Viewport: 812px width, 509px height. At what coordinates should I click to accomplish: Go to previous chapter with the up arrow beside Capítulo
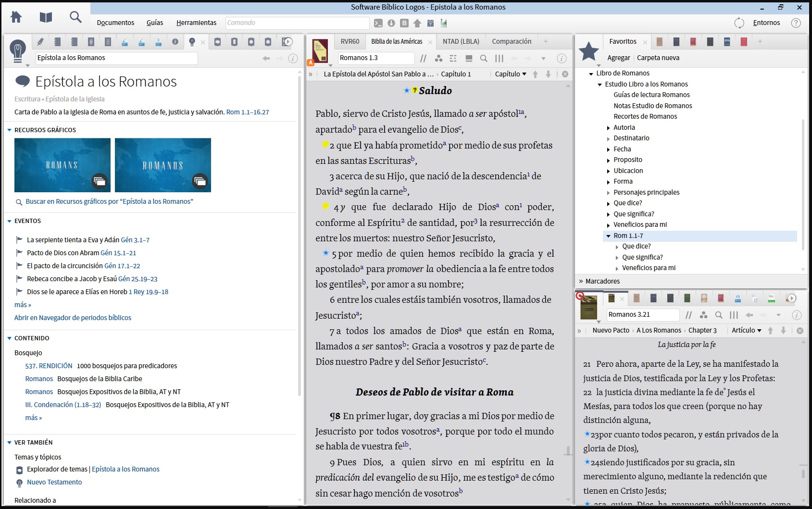coord(535,74)
